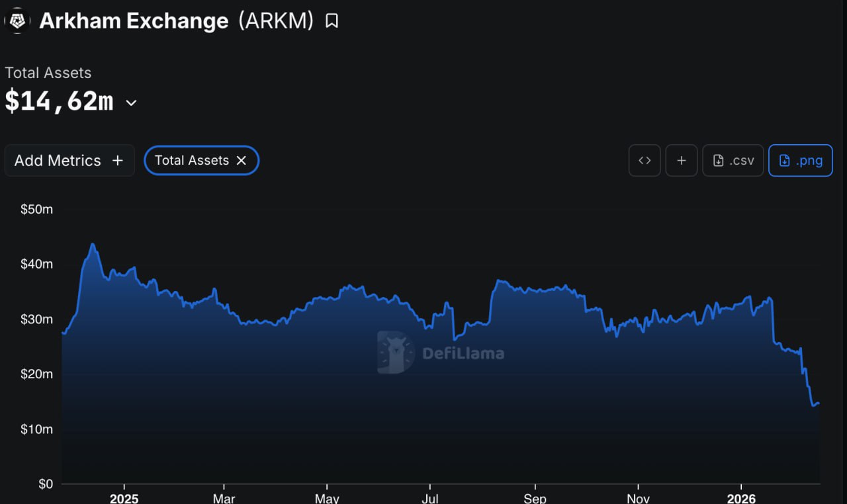Click the Sep label on the time axis
The height and width of the screenshot is (504, 847).
tap(535, 497)
